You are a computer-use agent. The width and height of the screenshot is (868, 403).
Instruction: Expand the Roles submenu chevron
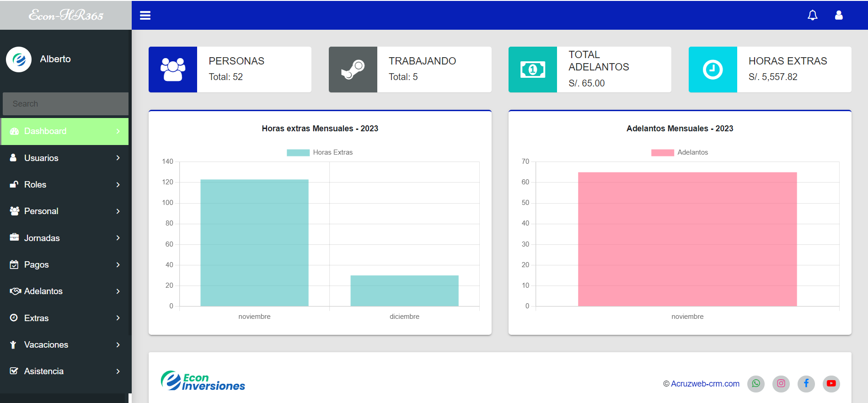pyautogui.click(x=118, y=184)
